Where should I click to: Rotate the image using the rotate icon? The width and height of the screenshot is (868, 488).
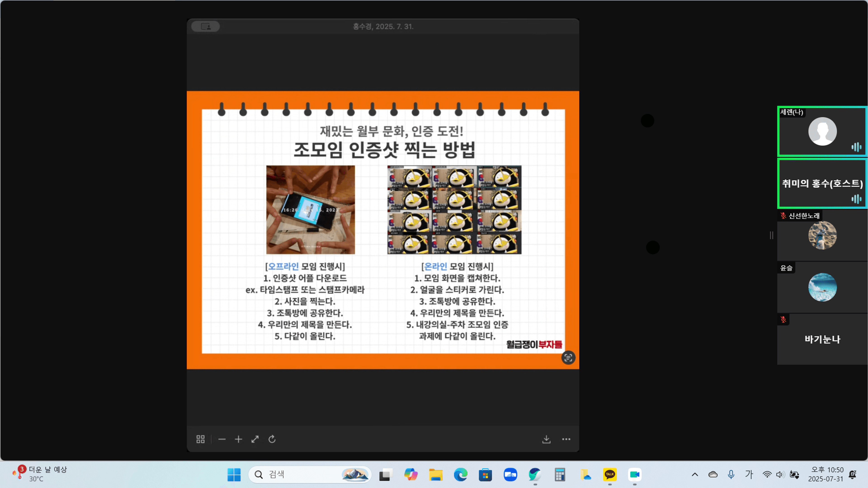tap(272, 439)
